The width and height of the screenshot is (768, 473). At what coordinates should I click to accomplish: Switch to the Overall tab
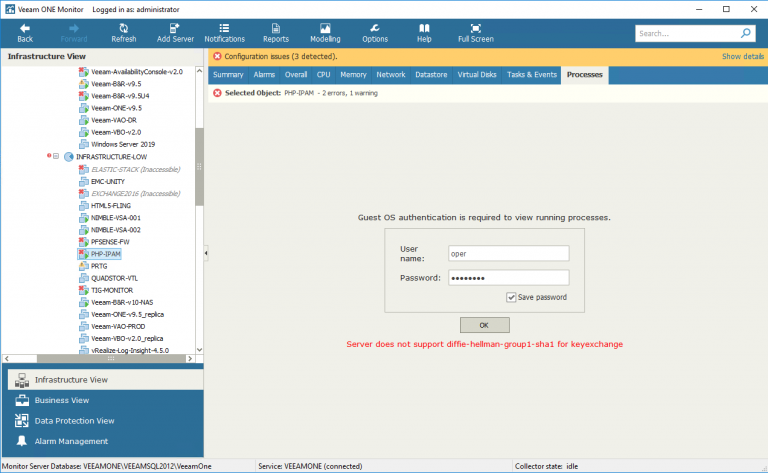[x=296, y=75]
